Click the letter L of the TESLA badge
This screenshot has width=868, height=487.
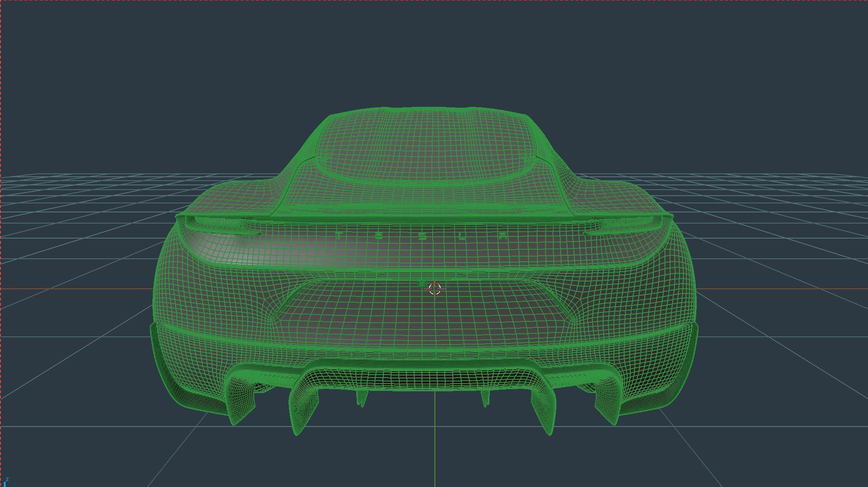coord(463,236)
